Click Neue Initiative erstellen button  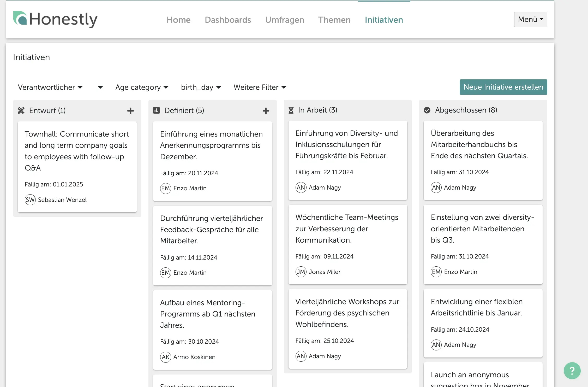tap(503, 87)
